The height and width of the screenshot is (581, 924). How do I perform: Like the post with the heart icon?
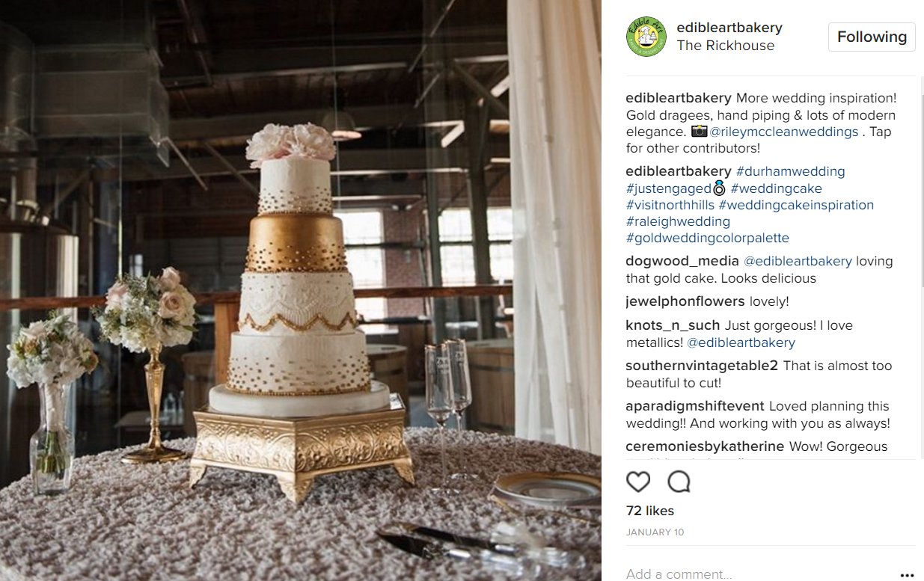click(638, 482)
